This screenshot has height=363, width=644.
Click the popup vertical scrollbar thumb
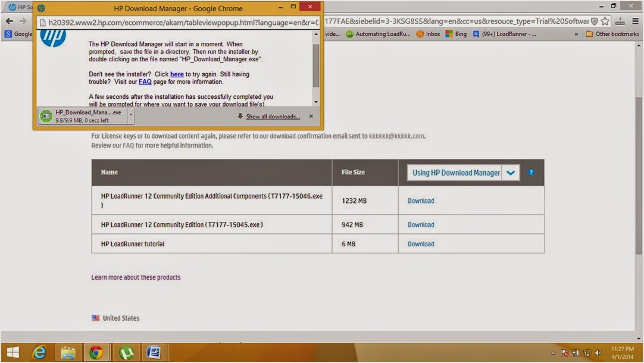tap(316, 65)
